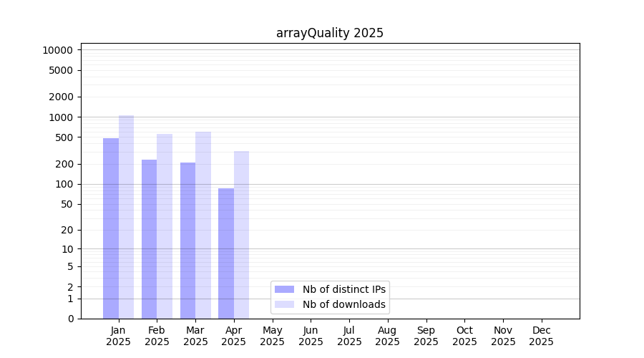Pick the March distinct IPs bar
Image resolution: width=644 pixels, height=358 pixels.
click(x=187, y=241)
